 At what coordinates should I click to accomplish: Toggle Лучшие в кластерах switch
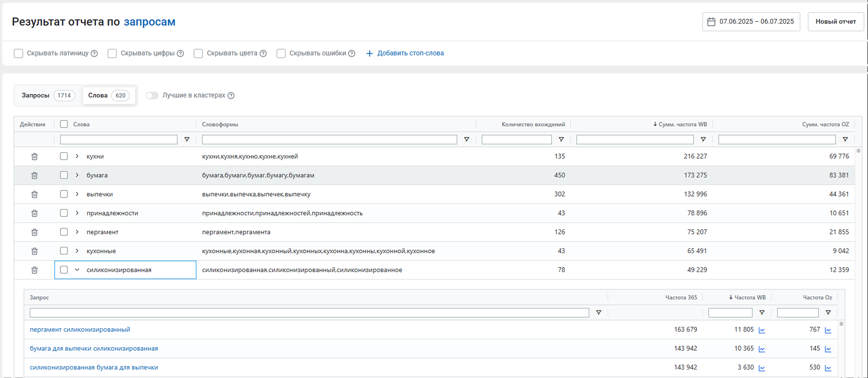click(152, 96)
